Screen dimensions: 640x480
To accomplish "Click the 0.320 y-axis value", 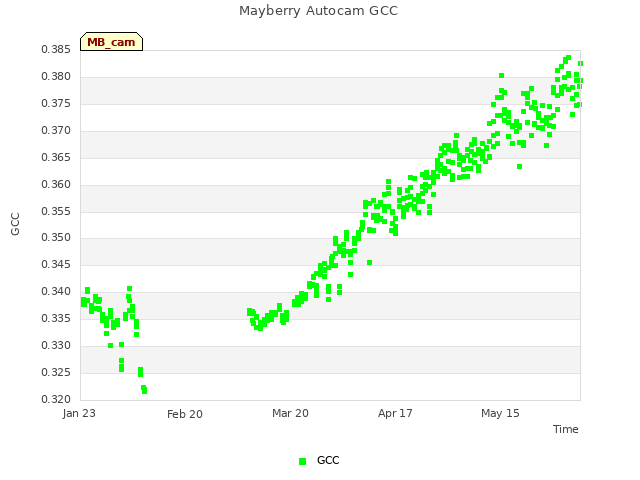I will (x=56, y=399).
